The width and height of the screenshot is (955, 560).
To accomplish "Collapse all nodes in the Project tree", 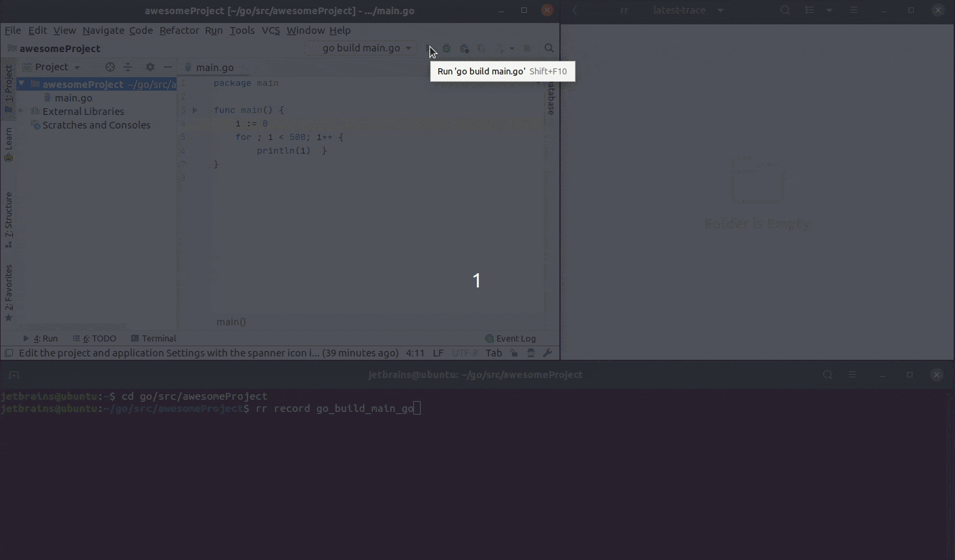I will pyautogui.click(x=128, y=67).
